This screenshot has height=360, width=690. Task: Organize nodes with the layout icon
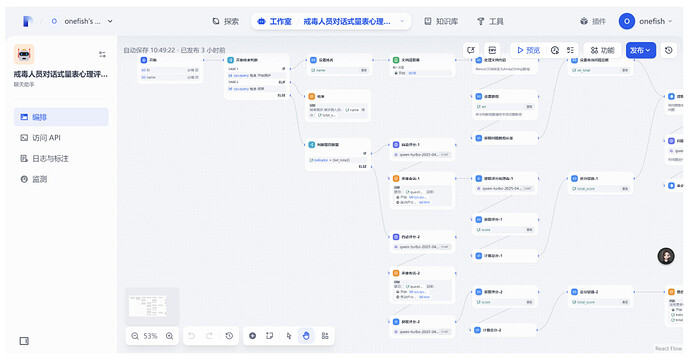tap(325, 336)
